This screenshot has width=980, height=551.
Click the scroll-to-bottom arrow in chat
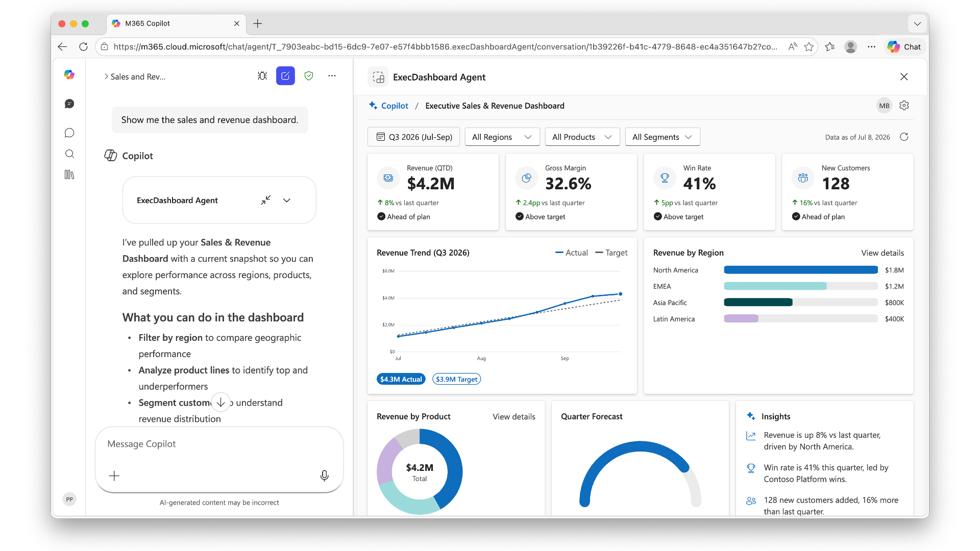(x=220, y=402)
